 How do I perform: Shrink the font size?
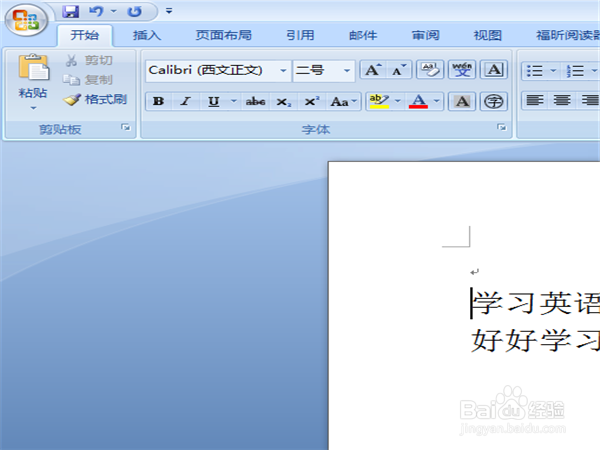click(x=399, y=70)
